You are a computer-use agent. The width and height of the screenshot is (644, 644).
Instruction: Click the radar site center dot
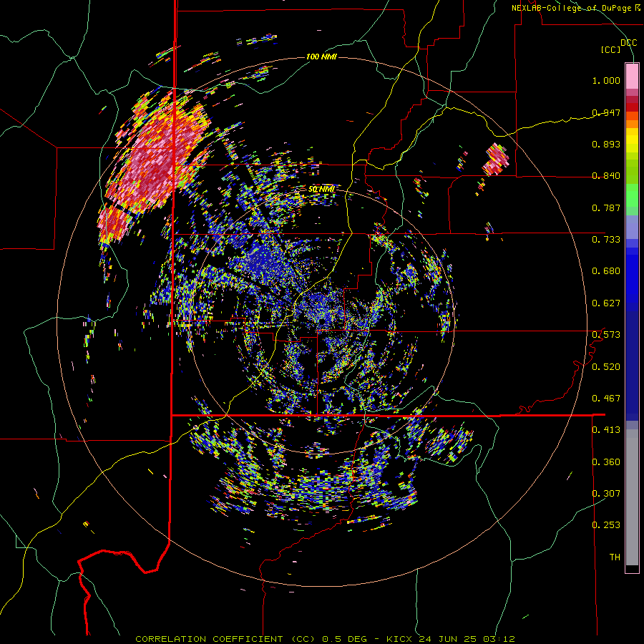pos(323,321)
